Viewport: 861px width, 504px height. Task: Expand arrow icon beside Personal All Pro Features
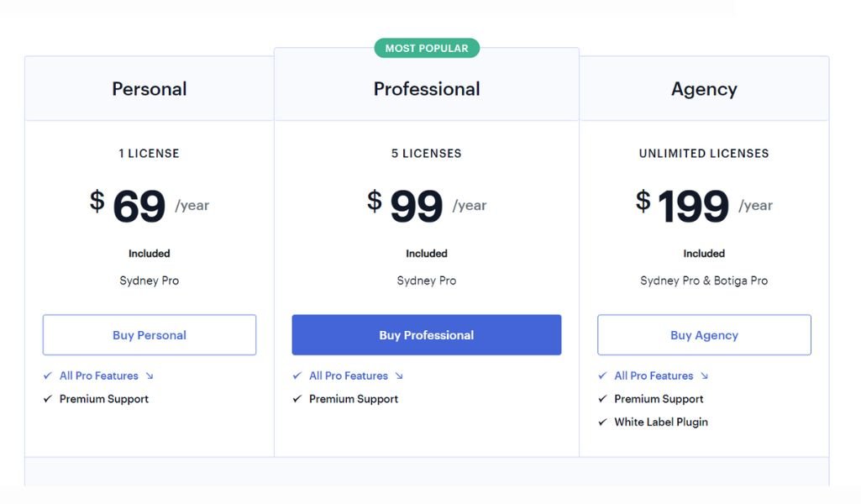150,376
